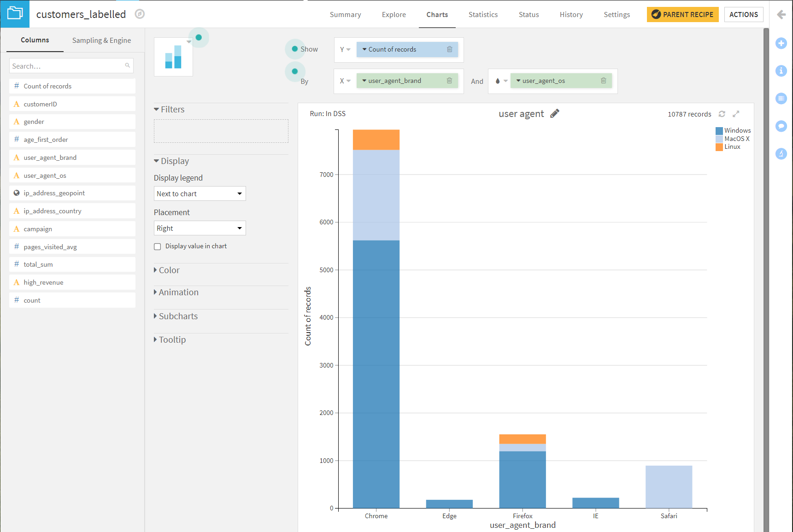The height and width of the screenshot is (532, 793).
Task: Expand the Subcharts section
Action: tap(176, 316)
